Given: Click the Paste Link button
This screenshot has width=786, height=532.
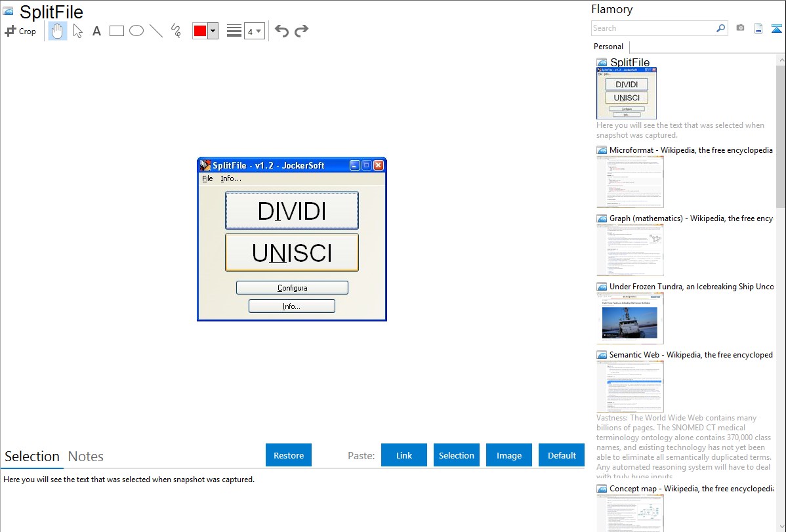Looking at the screenshot, I should [404, 455].
